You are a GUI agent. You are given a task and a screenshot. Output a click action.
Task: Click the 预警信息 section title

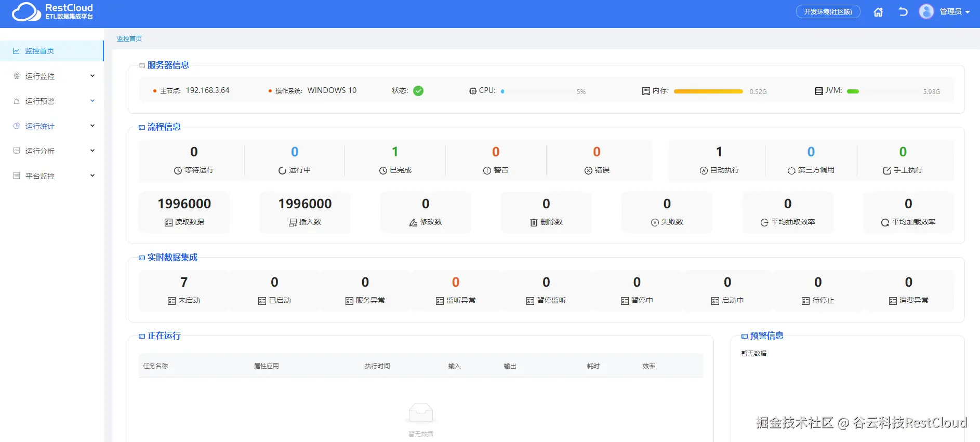click(x=766, y=336)
